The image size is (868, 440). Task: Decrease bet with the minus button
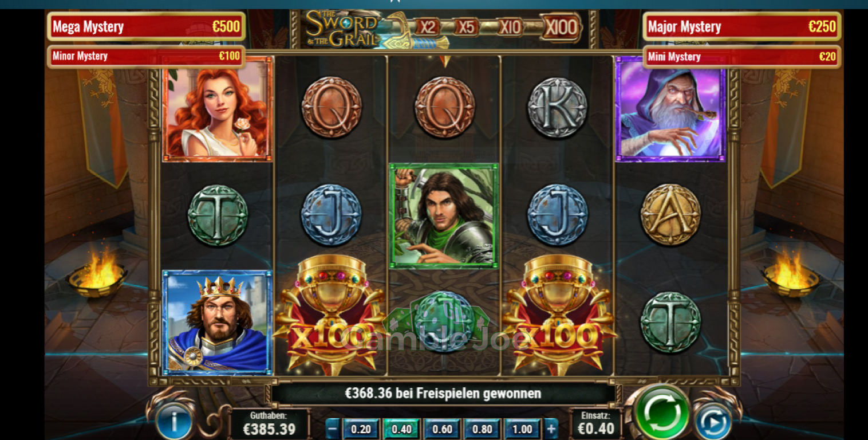(333, 429)
